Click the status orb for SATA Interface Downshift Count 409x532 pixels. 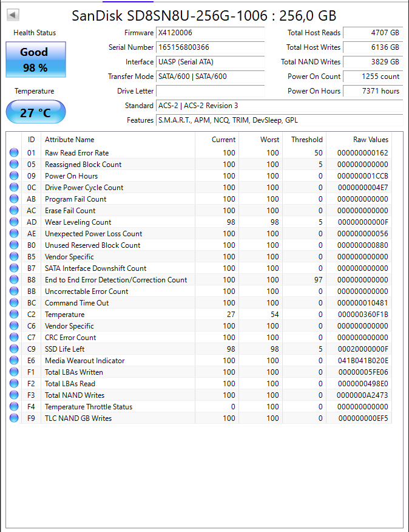coord(14,268)
